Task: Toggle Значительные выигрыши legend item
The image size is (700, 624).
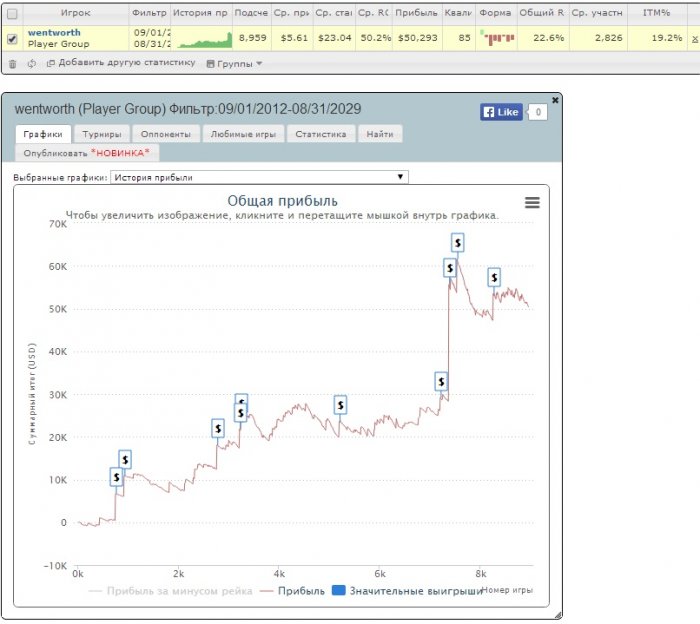Action: [x=406, y=591]
